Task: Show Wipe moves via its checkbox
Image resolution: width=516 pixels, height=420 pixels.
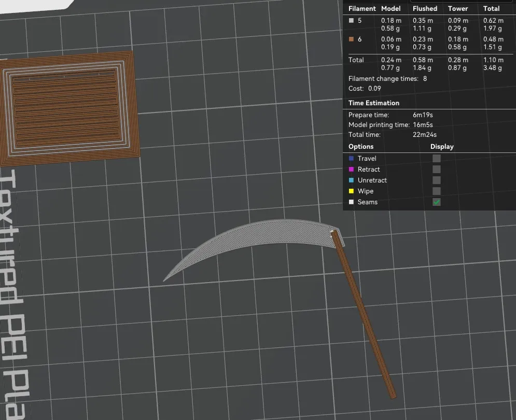Action: pos(437,191)
